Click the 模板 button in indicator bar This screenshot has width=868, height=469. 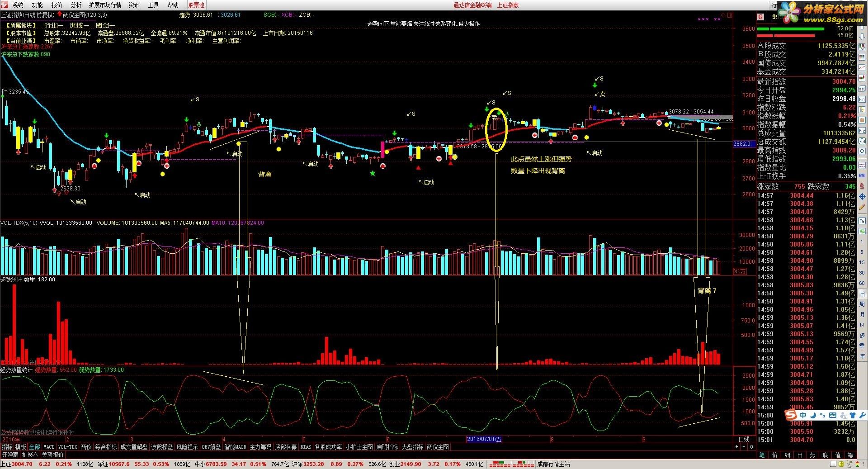coord(21,447)
